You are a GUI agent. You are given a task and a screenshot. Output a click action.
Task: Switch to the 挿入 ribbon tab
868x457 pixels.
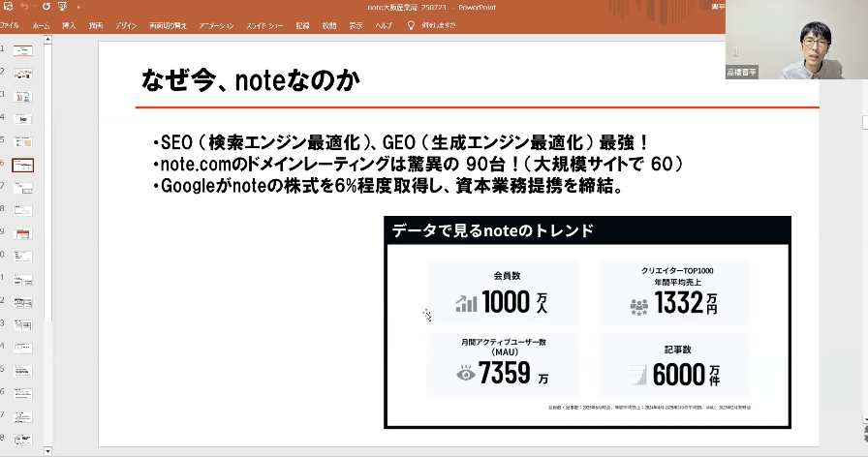[69, 25]
